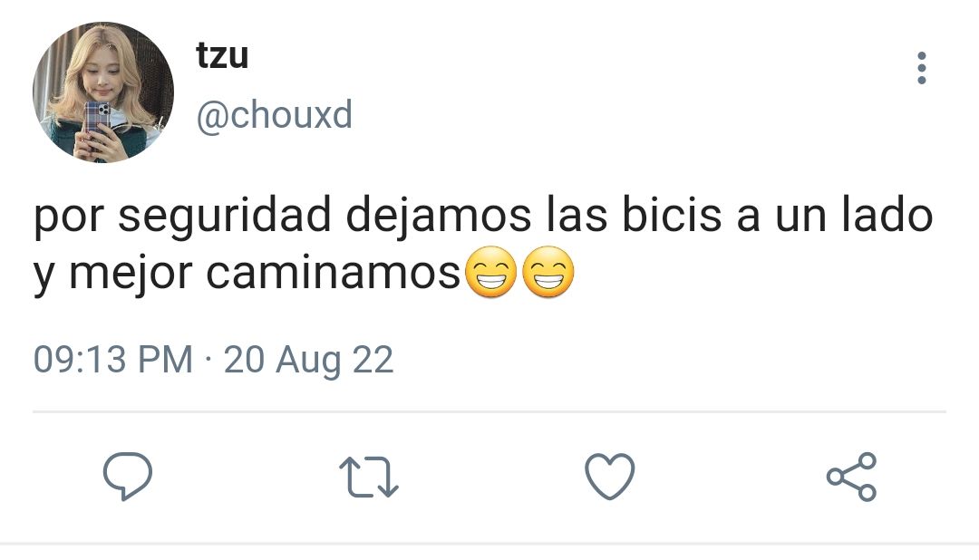Retweet this post using the arrows icon

click(368, 477)
